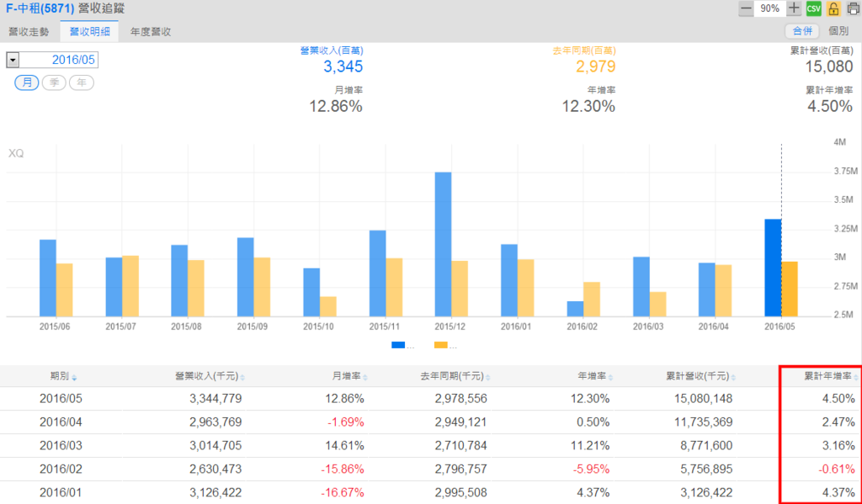The width and height of the screenshot is (862, 504).
Task: Click the 90% zoom level field
Action: [769, 8]
